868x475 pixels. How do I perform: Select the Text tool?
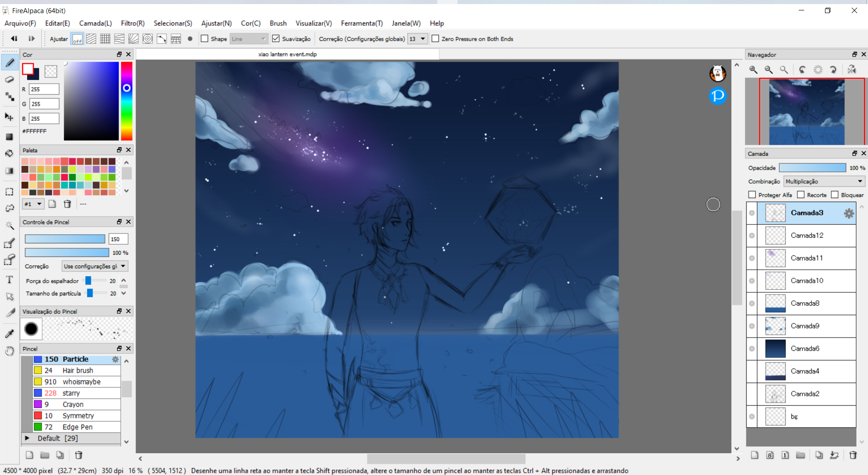pyautogui.click(x=10, y=280)
